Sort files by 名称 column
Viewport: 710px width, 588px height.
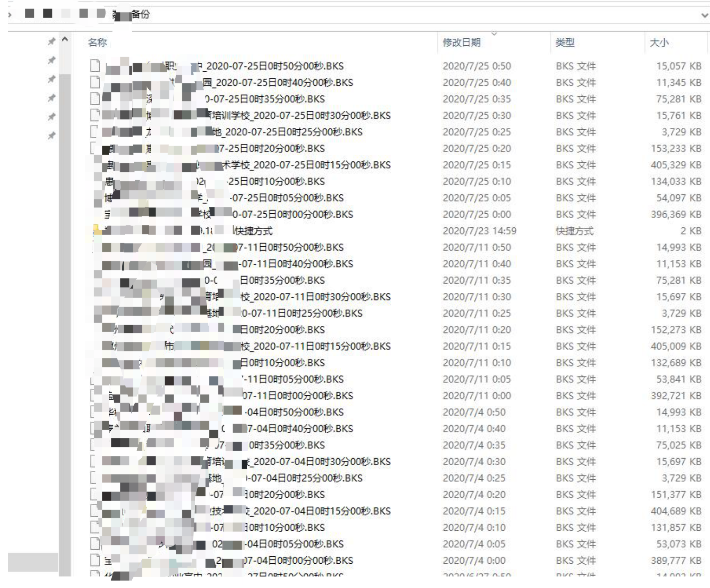tap(98, 42)
